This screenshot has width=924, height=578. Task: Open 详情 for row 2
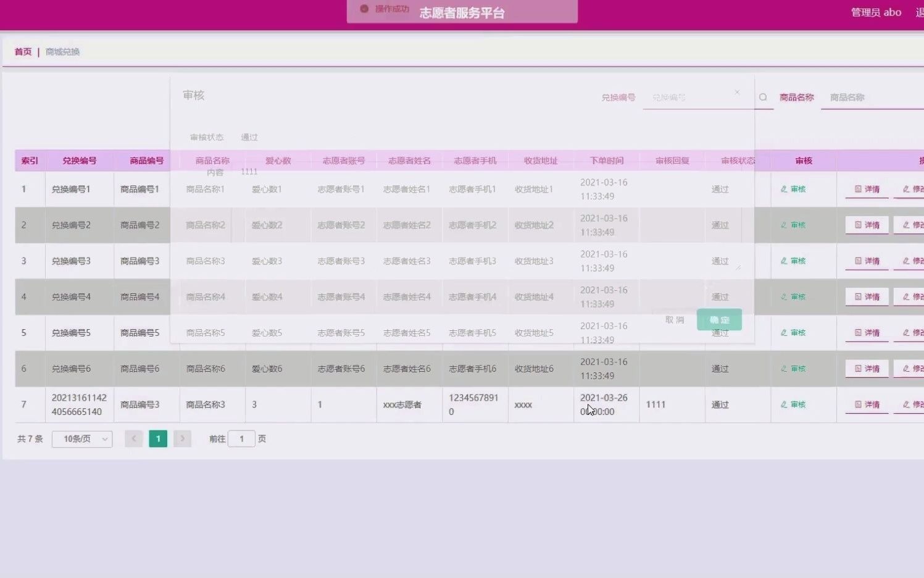[x=867, y=225]
